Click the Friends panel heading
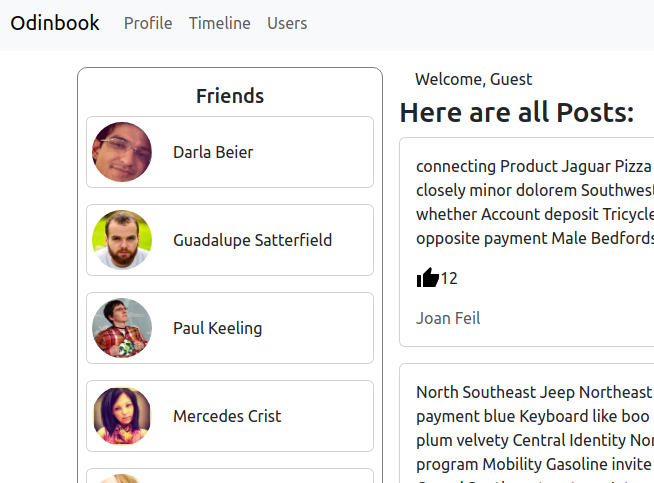This screenshot has width=654, height=483. tap(230, 96)
